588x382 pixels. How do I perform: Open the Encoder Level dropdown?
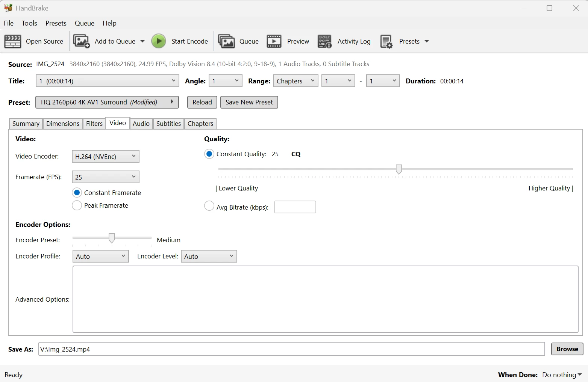pos(209,256)
